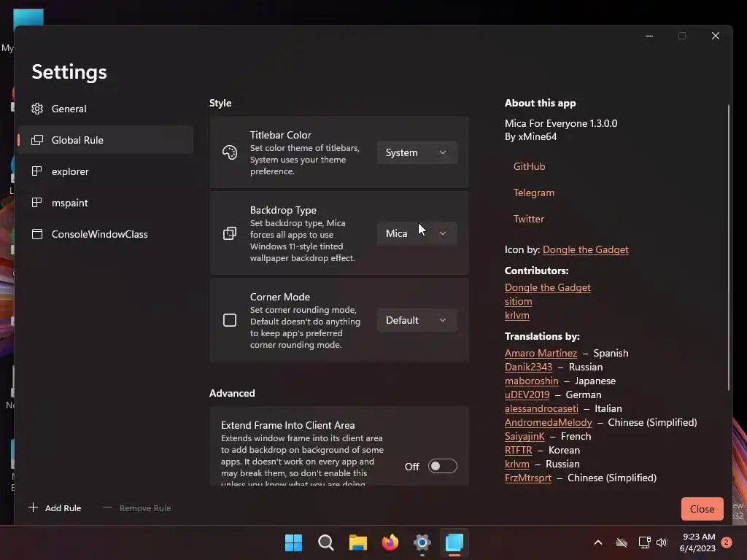747x560 pixels.
Task: Toggle Extend Frame Into Client Area switch
Action: point(442,466)
